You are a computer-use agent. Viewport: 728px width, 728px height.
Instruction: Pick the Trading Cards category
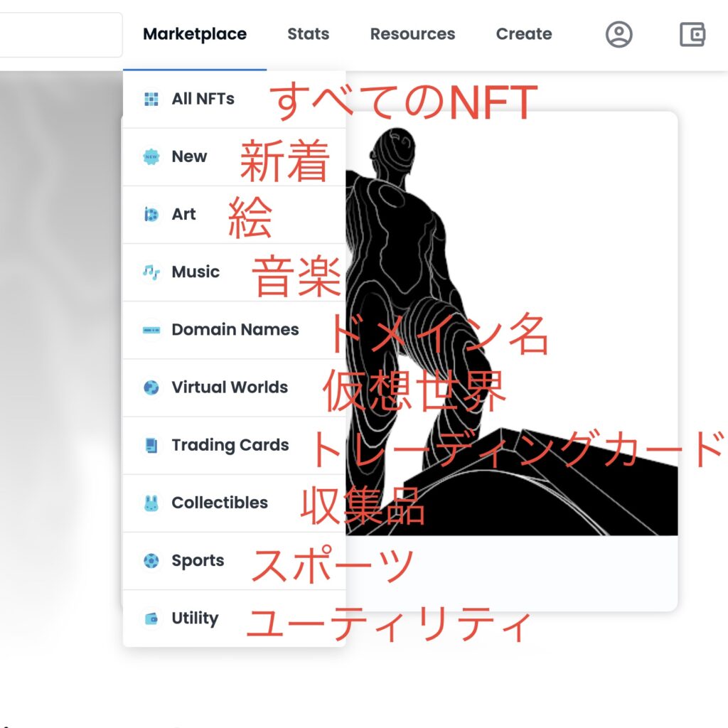pyautogui.click(x=235, y=445)
